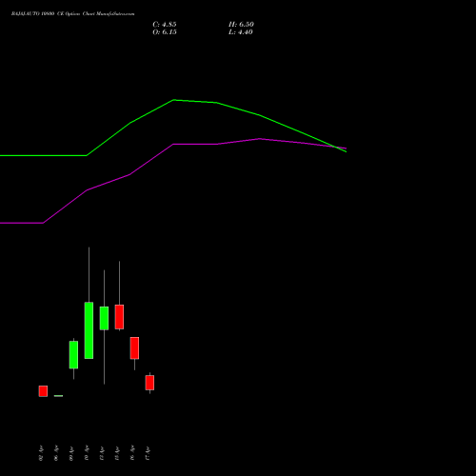Click the chart title text at top left
The width and height of the screenshot is (476, 476).
pos(72,14)
